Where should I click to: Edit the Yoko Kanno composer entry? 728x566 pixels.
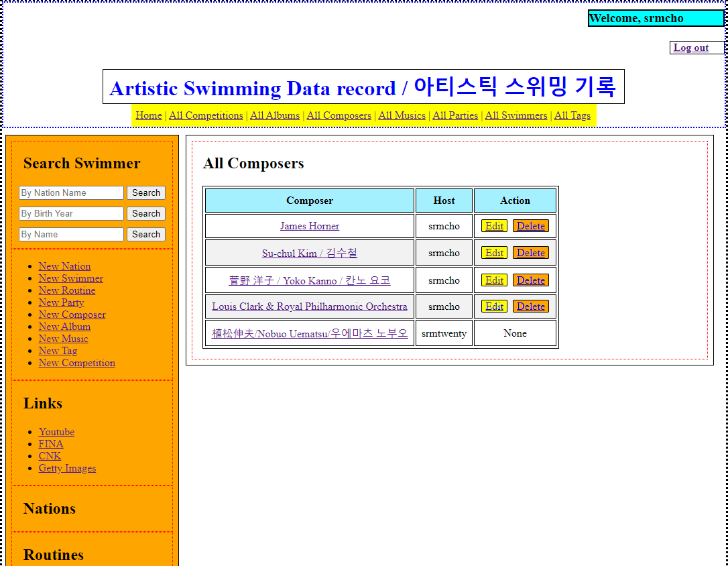tap(494, 280)
